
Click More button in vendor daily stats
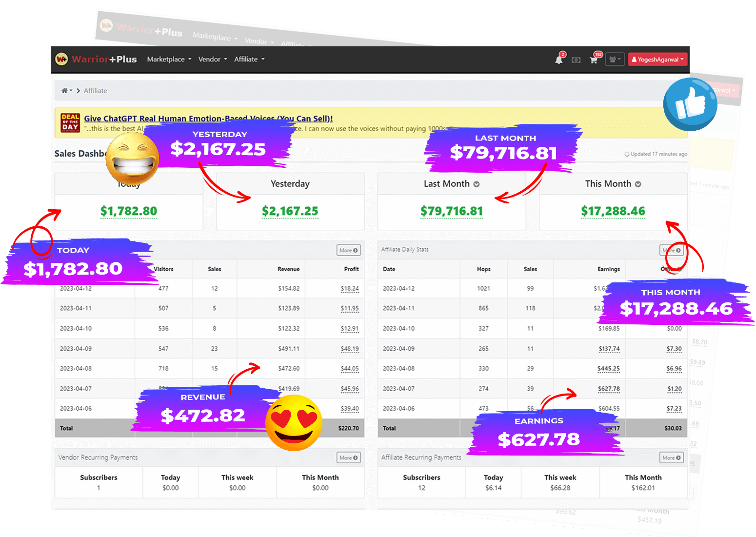click(x=348, y=250)
